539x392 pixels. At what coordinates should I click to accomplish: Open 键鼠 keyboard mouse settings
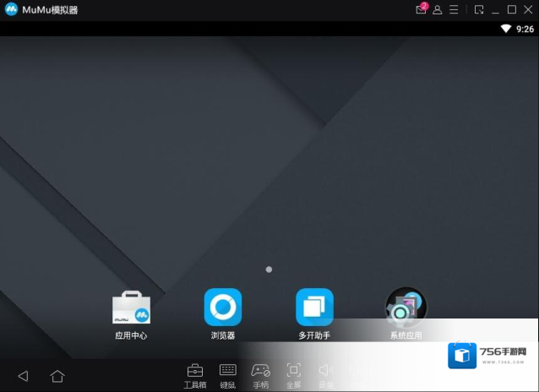[x=227, y=372]
